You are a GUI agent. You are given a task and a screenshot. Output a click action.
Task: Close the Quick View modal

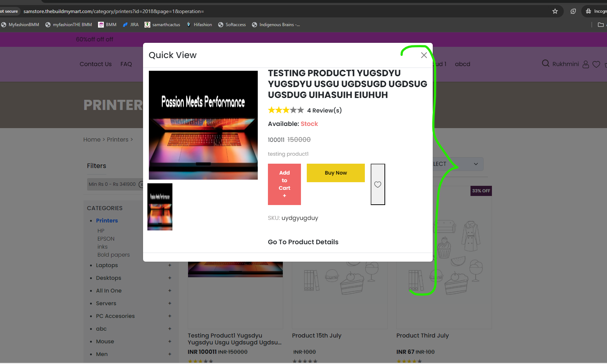(424, 55)
